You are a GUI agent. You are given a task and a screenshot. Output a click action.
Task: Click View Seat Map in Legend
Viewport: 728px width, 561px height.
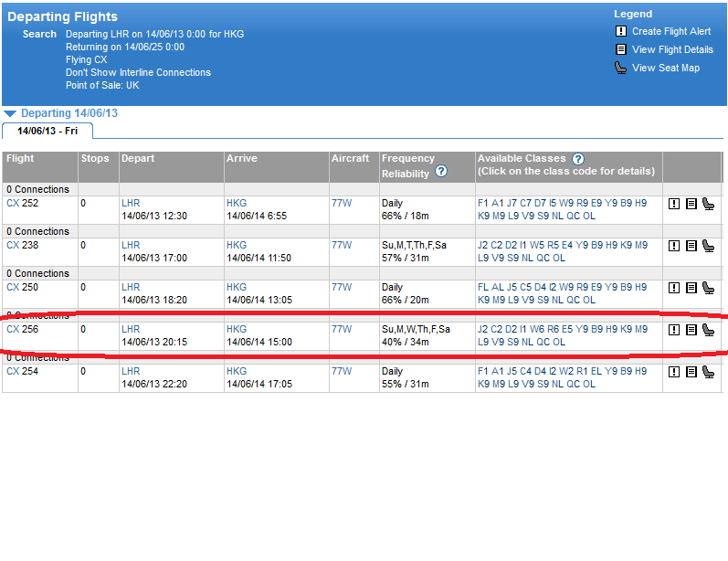pyautogui.click(x=665, y=68)
